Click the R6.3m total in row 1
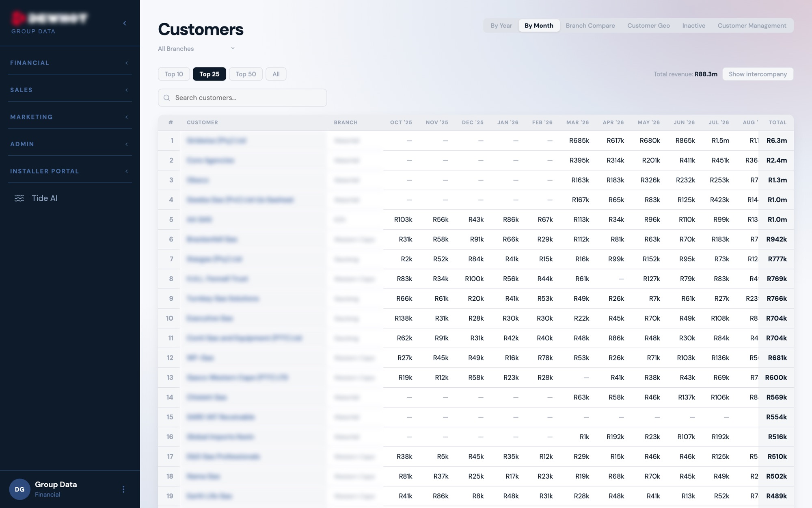 coord(777,141)
